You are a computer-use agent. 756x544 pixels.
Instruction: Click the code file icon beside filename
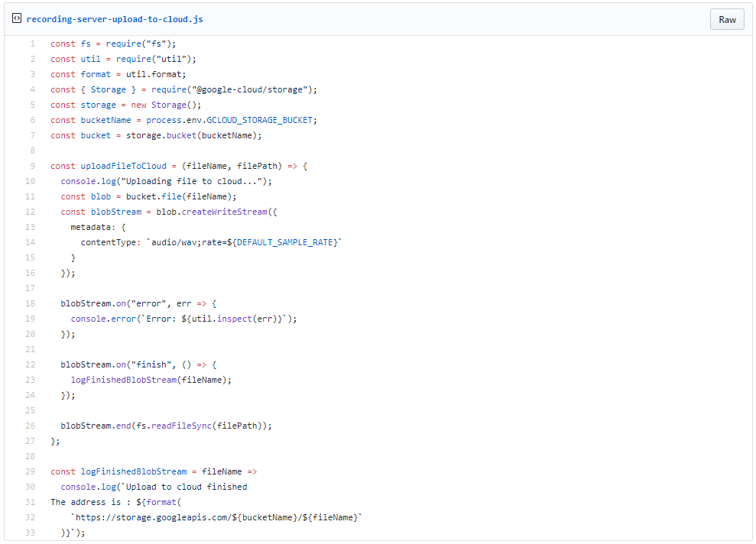click(x=17, y=18)
